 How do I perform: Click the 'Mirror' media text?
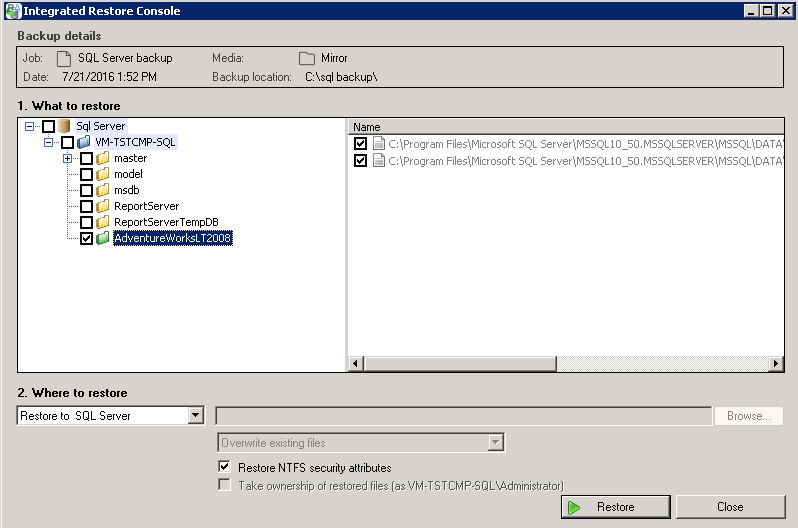(x=334, y=58)
